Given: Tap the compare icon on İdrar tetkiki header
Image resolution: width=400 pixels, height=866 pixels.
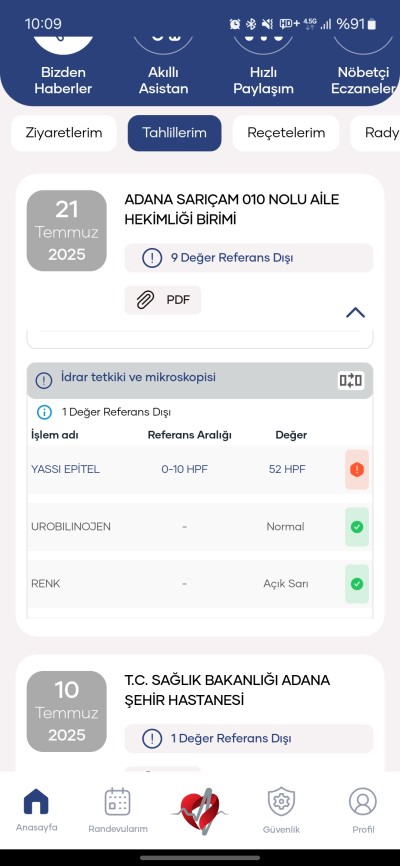Looking at the screenshot, I should coord(351,380).
